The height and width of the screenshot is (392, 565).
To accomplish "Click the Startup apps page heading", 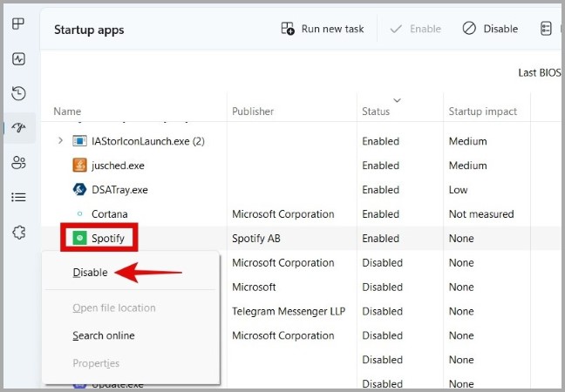I will tap(89, 30).
